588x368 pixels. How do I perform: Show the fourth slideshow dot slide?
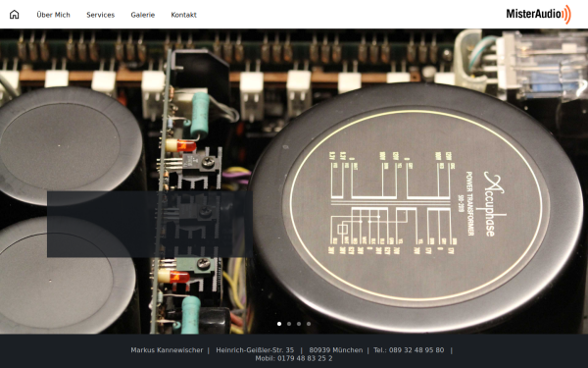click(309, 324)
